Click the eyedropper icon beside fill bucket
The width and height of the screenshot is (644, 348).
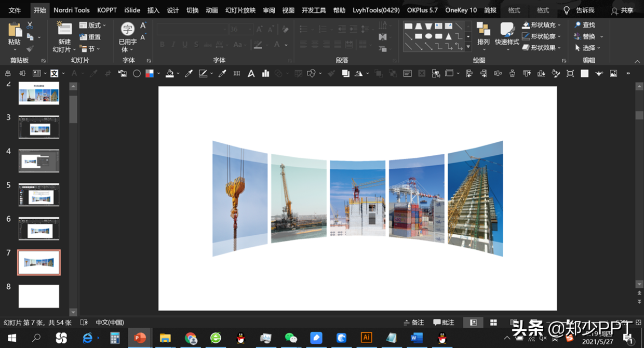tap(189, 74)
